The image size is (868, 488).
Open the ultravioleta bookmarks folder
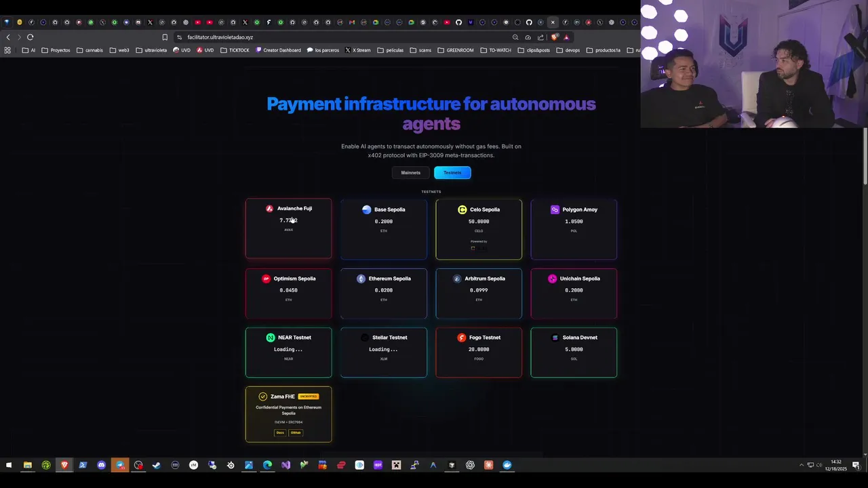(x=151, y=50)
